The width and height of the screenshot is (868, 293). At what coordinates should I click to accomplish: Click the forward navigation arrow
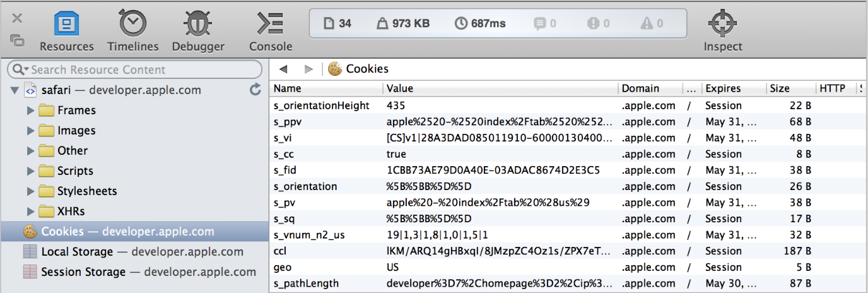pos(308,69)
